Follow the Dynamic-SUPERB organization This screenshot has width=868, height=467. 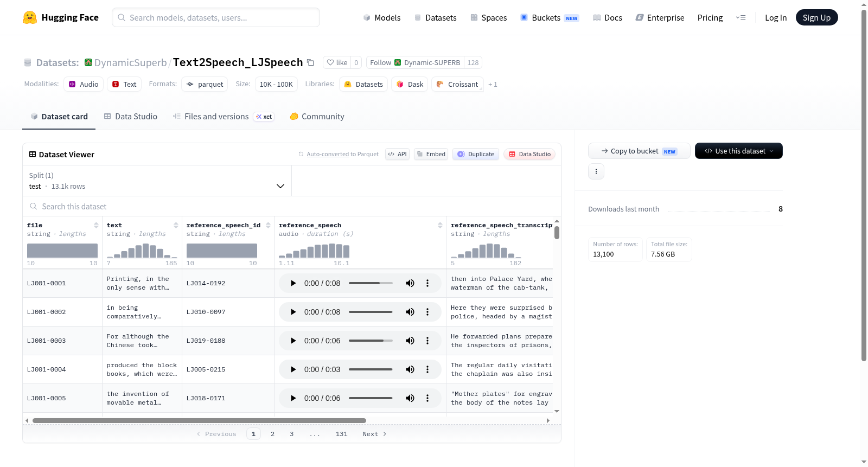[x=415, y=62]
